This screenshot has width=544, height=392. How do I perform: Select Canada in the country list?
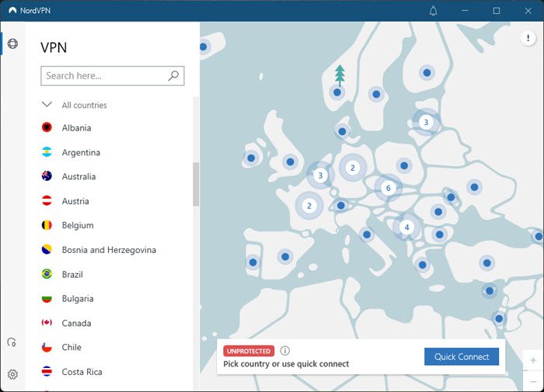click(x=76, y=323)
